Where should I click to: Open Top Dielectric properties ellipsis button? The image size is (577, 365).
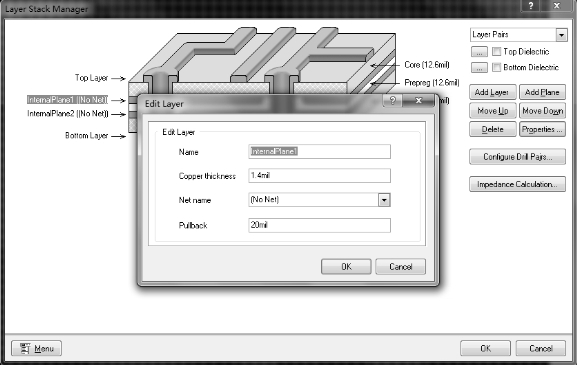tap(479, 52)
